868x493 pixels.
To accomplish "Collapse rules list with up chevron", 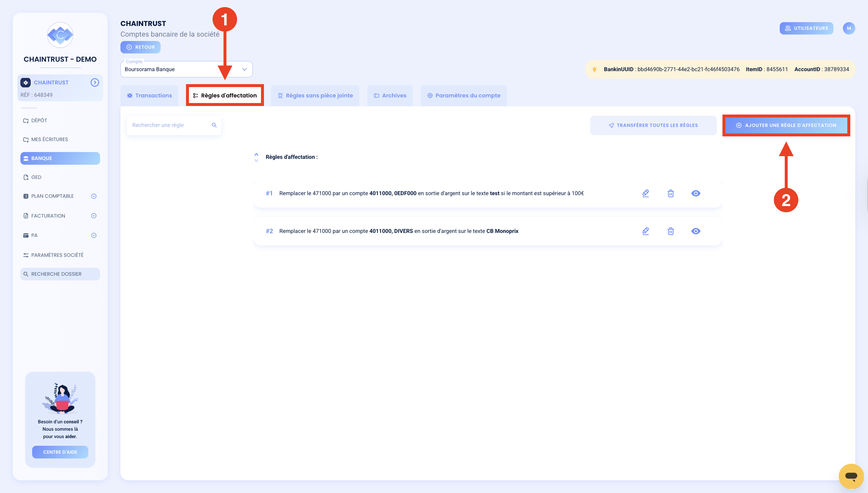I will [256, 154].
